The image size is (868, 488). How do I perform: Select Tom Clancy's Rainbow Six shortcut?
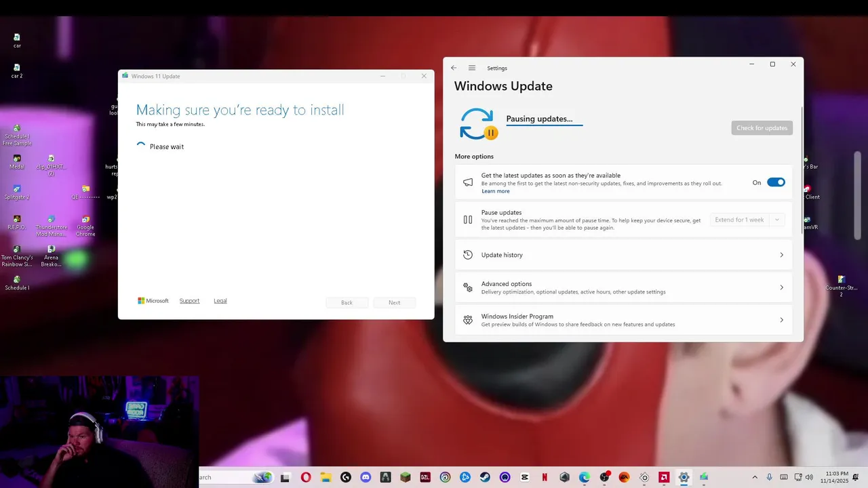(x=17, y=256)
